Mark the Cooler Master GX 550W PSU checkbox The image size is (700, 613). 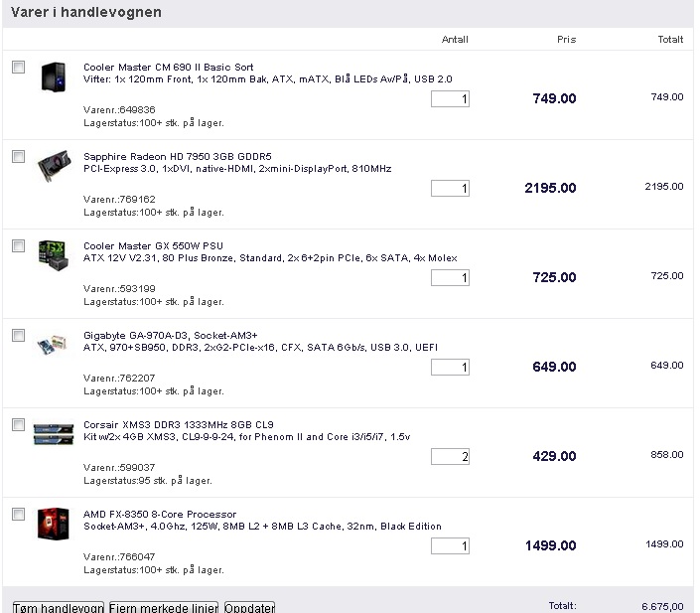tap(18, 245)
